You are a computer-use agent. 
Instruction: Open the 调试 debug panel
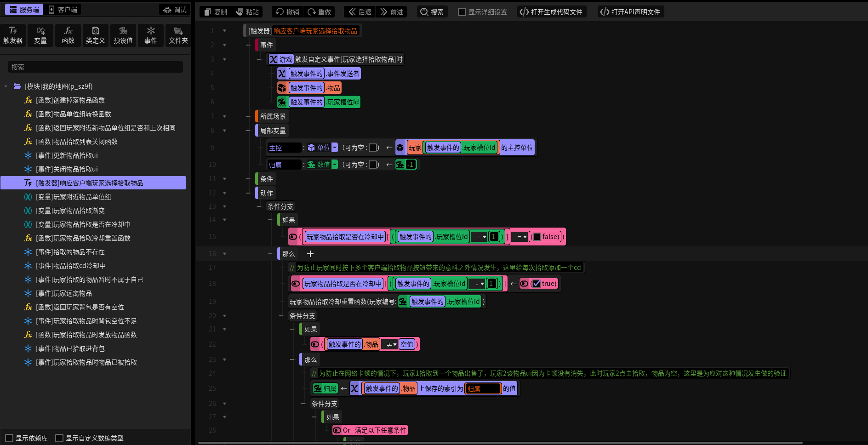175,10
